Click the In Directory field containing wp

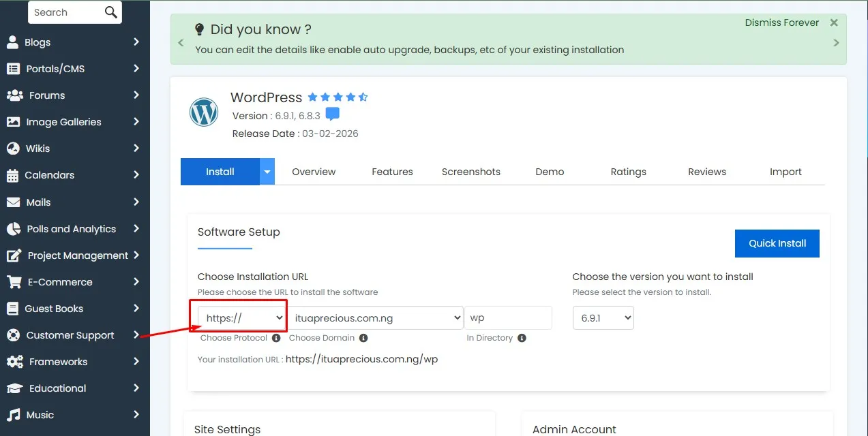click(508, 317)
